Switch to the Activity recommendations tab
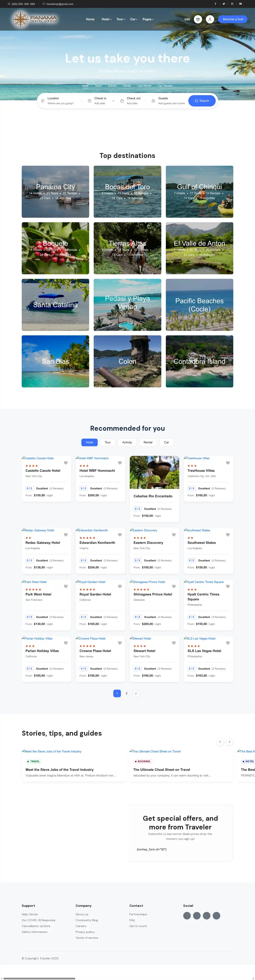 pyautogui.click(x=127, y=442)
